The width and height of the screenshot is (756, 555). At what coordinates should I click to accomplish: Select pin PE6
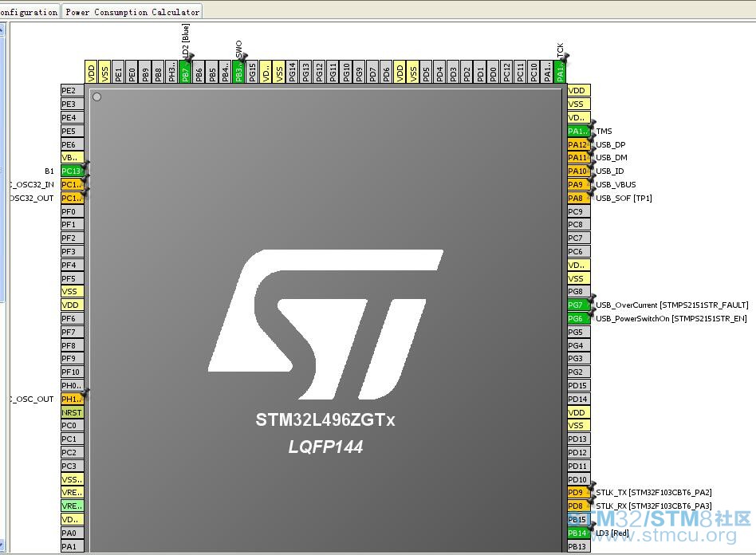tap(72, 144)
